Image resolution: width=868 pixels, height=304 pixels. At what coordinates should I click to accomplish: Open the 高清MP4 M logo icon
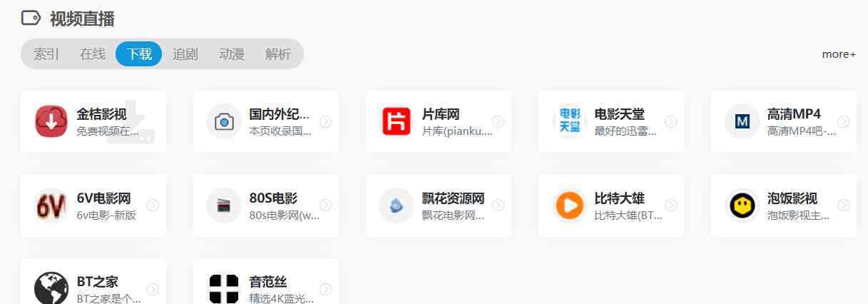tap(742, 121)
